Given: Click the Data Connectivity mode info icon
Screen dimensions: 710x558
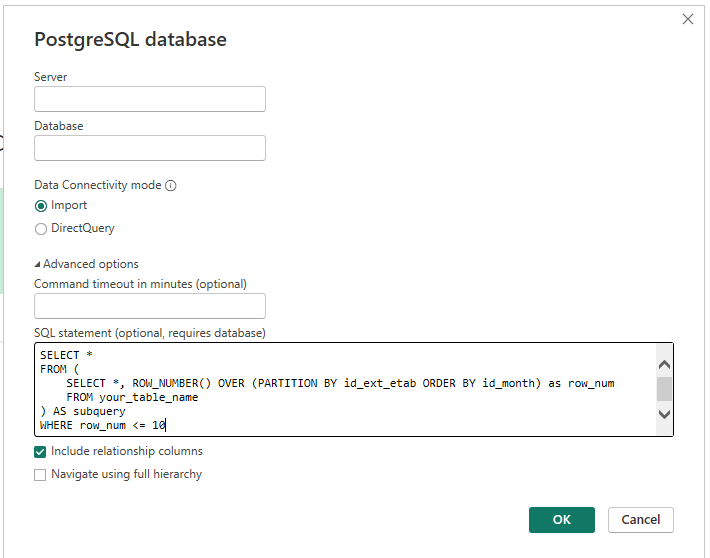Looking at the screenshot, I should tap(171, 186).
